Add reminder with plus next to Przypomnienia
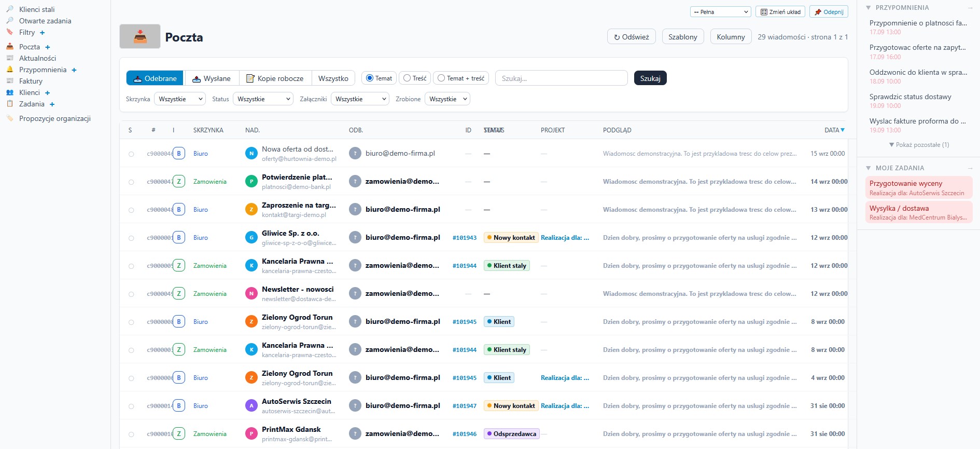980x449 pixels. [74, 70]
